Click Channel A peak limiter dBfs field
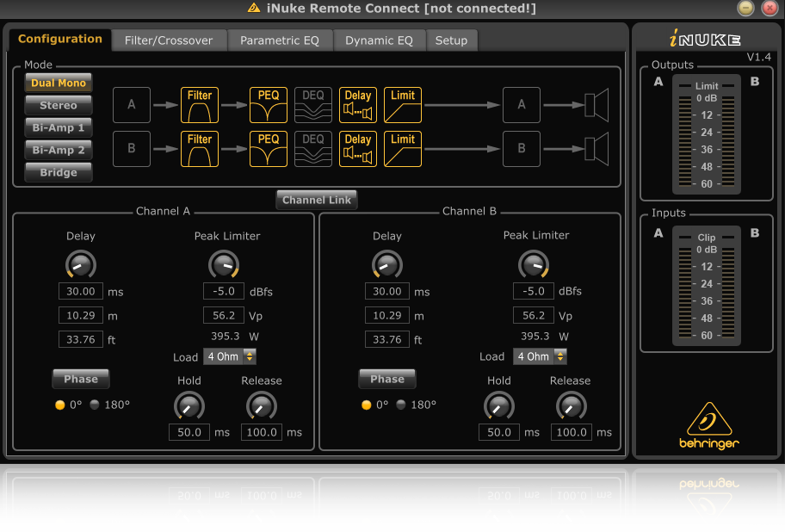Image resolution: width=785 pixels, height=532 pixels. point(224,291)
